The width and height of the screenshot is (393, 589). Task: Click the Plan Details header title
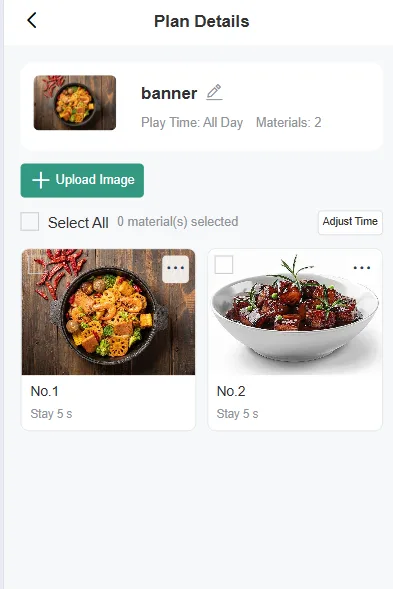coord(202,21)
